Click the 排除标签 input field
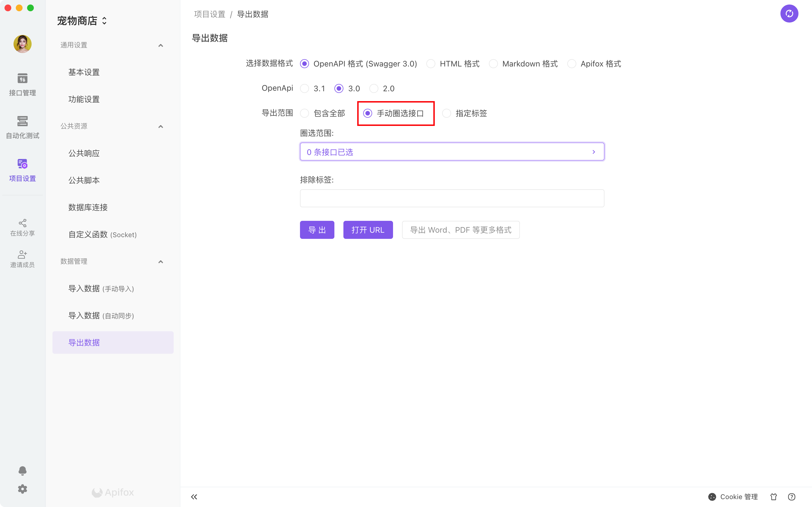The width and height of the screenshot is (812, 507). pyautogui.click(x=452, y=199)
